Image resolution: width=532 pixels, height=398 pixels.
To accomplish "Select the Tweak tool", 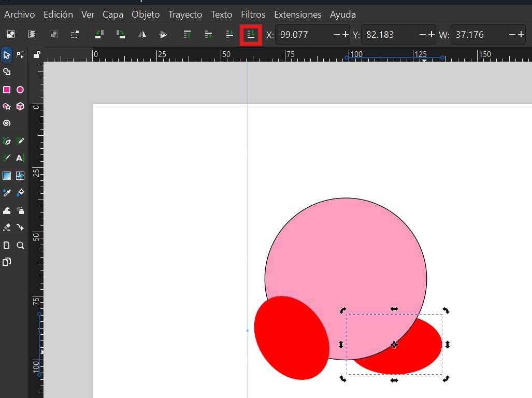I will point(7,211).
